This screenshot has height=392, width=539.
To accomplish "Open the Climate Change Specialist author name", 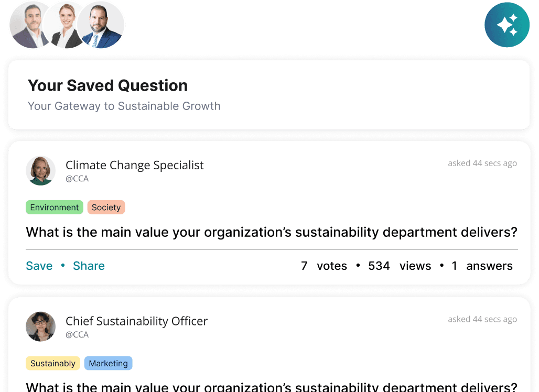I will (x=134, y=165).
